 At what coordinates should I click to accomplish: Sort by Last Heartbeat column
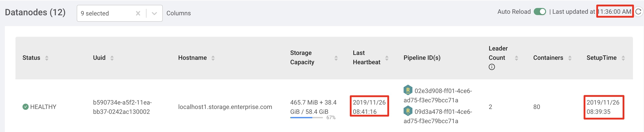coord(387,58)
